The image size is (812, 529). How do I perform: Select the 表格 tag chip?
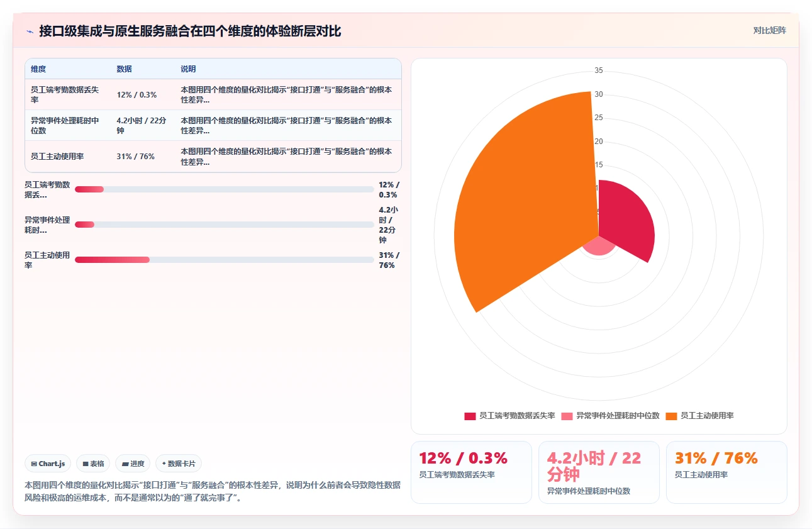pos(93,464)
